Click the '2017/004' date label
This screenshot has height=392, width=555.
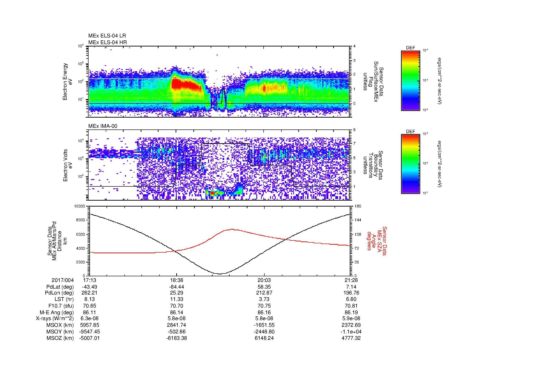coord(63,280)
